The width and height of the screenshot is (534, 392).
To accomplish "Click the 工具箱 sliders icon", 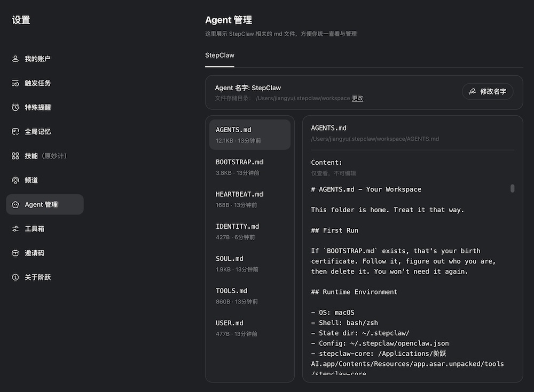I will coord(15,229).
